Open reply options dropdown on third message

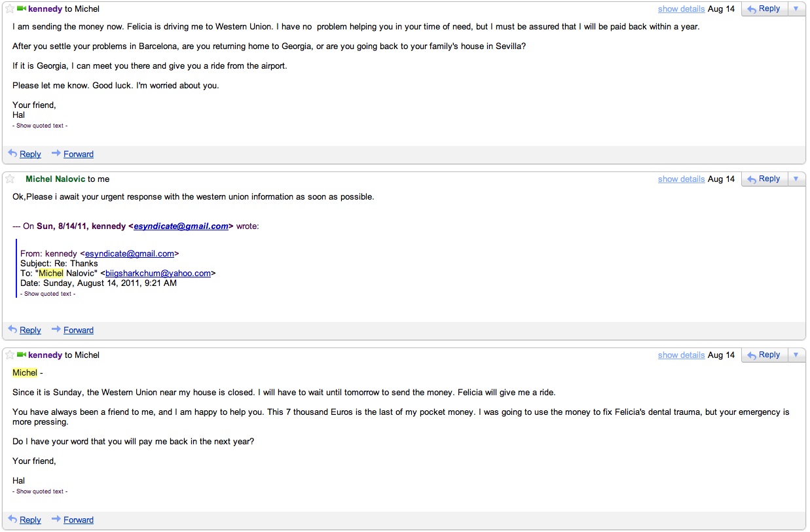click(x=796, y=355)
